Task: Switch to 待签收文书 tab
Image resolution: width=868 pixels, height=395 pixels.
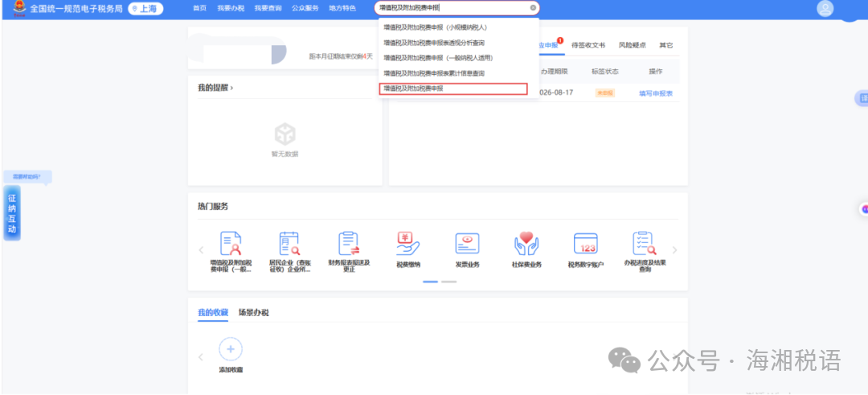Action: pos(588,45)
